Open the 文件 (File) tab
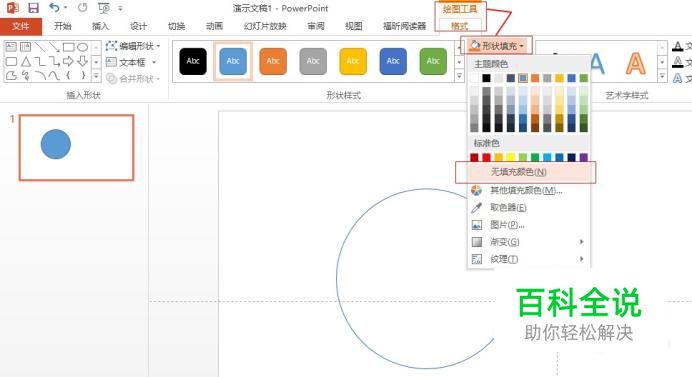Image resolution: width=692 pixels, height=377 pixels. [x=21, y=26]
